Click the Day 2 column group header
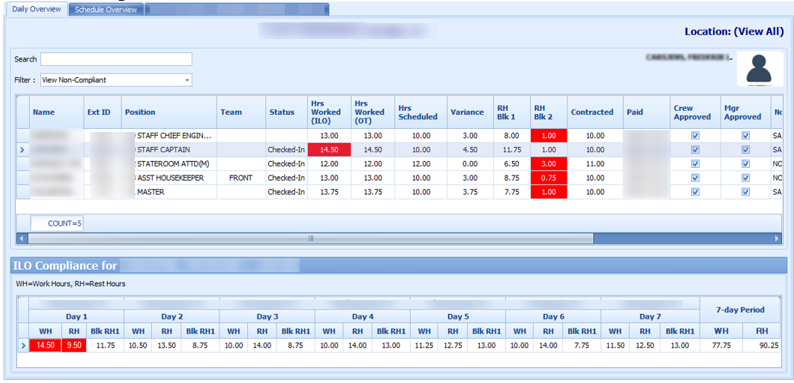 click(172, 317)
